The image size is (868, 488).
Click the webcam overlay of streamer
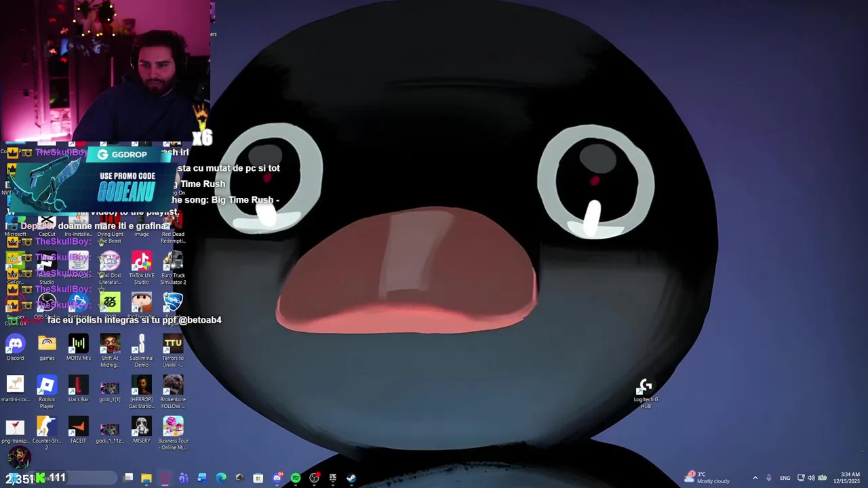[x=105, y=70]
